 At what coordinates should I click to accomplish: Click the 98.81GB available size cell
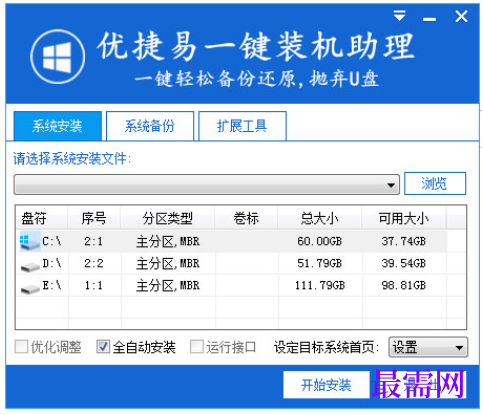pyautogui.click(x=404, y=285)
